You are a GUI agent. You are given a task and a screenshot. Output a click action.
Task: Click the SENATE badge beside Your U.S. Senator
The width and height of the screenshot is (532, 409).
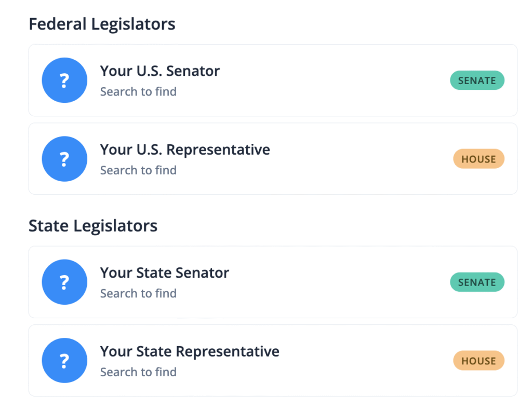coord(477,80)
